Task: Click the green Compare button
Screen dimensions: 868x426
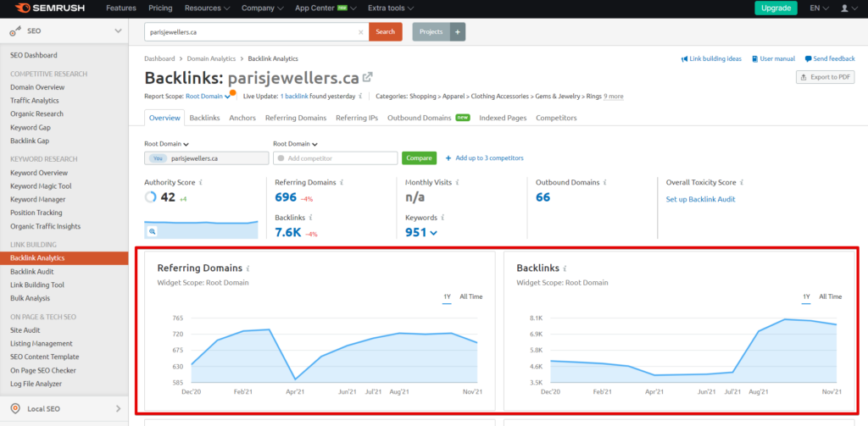Action: pyautogui.click(x=419, y=158)
